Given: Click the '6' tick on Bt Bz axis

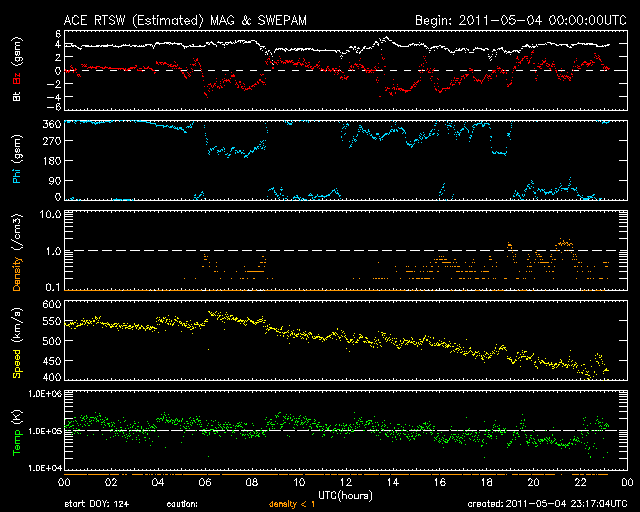Looking at the screenshot, I should click(58, 34).
